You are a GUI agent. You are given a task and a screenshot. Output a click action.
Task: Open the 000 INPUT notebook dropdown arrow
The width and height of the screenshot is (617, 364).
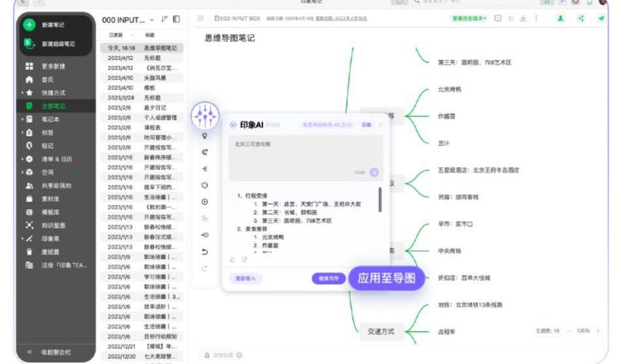point(152,20)
